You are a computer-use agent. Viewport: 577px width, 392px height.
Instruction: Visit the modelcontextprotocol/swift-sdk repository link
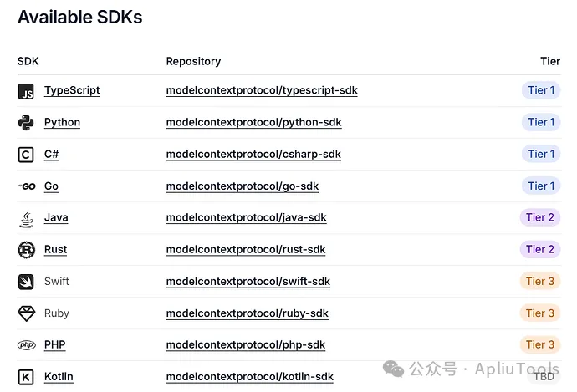click(x=248, y=282)
